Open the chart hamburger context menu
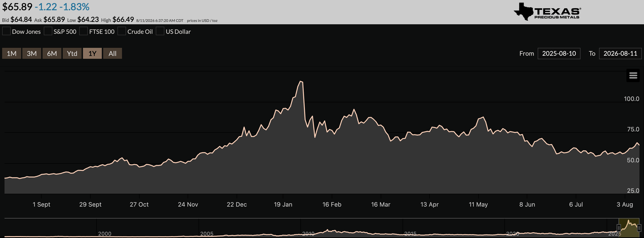The image size is (644, 238). point(633,75)
